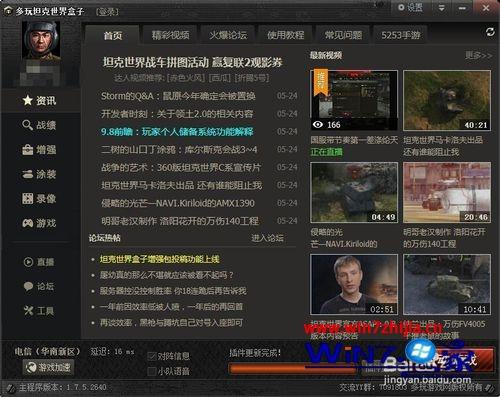The height and width of the screenshot is (397, 500).
Task: Open the 更多>> more videos link
Action: pos(479,55)
